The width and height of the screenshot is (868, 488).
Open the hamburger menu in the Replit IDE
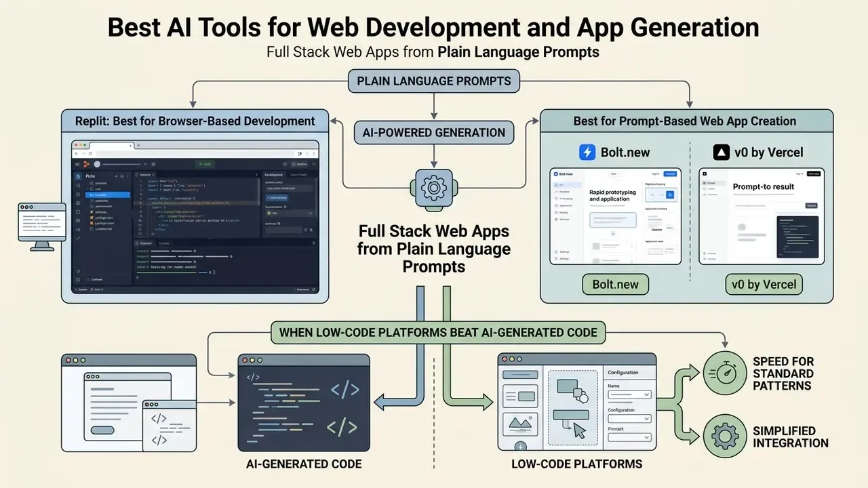77,164
